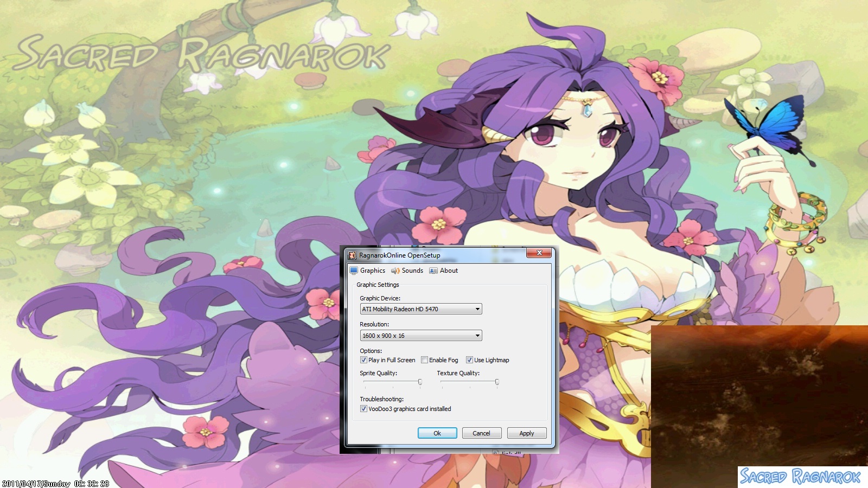Click the About tab icon
Viewport: 868px width, 488px height.
433,271
